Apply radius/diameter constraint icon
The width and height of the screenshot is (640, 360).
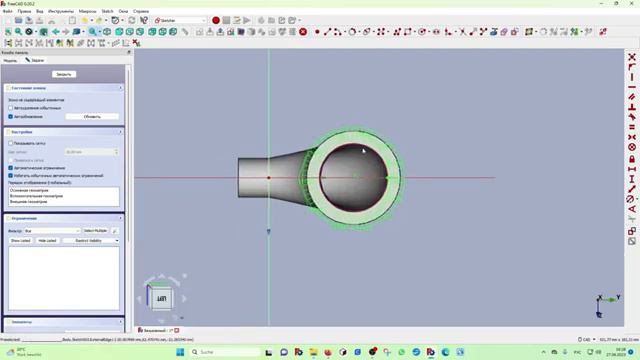pyautogui.click(x=631, y=199)
